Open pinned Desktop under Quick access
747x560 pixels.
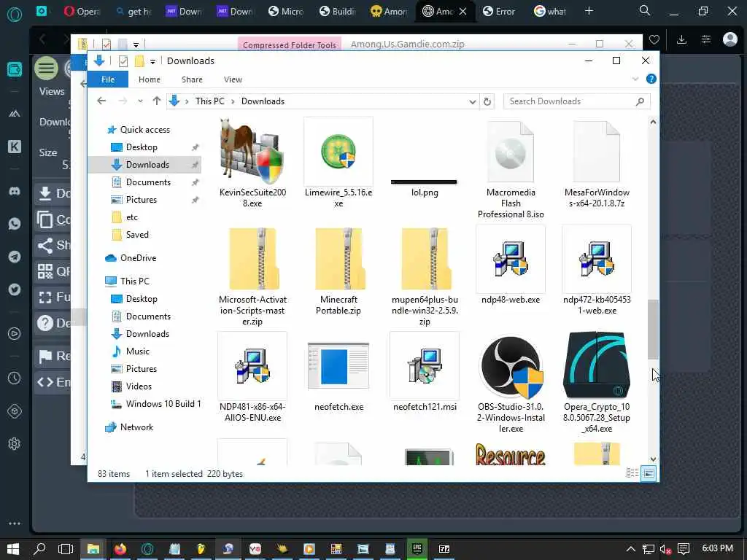click(x=142, y=147)
